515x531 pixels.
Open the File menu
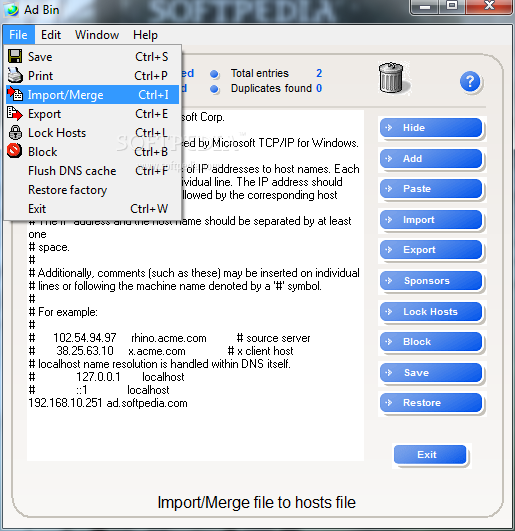[x=19, y=35]
